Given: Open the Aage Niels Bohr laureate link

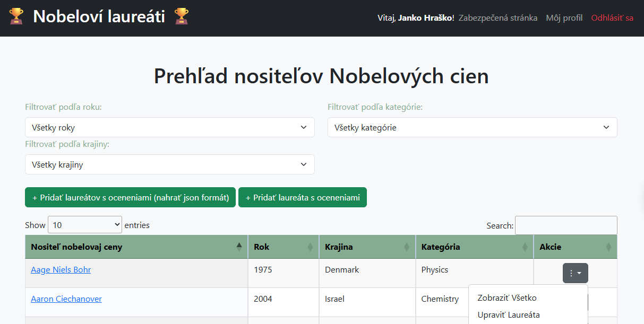Looking at the screenshot, I should [61, 269].
